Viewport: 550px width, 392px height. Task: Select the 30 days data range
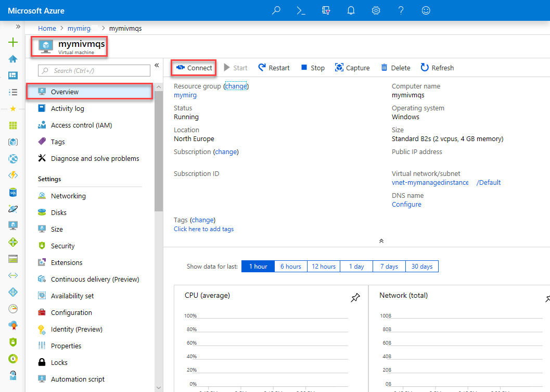tap(421, 266)
